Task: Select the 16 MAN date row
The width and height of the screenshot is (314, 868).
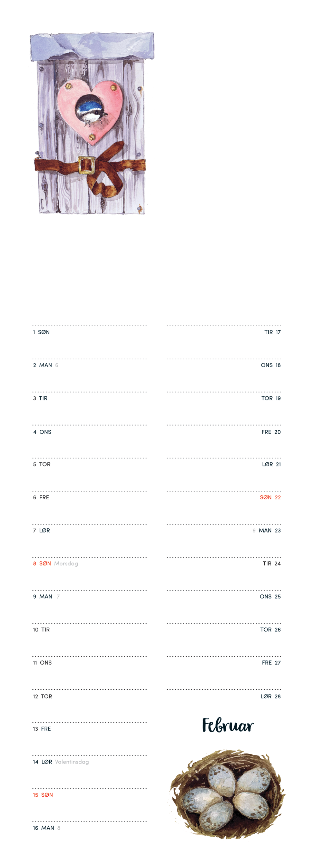Action: (x=43, y=828)
